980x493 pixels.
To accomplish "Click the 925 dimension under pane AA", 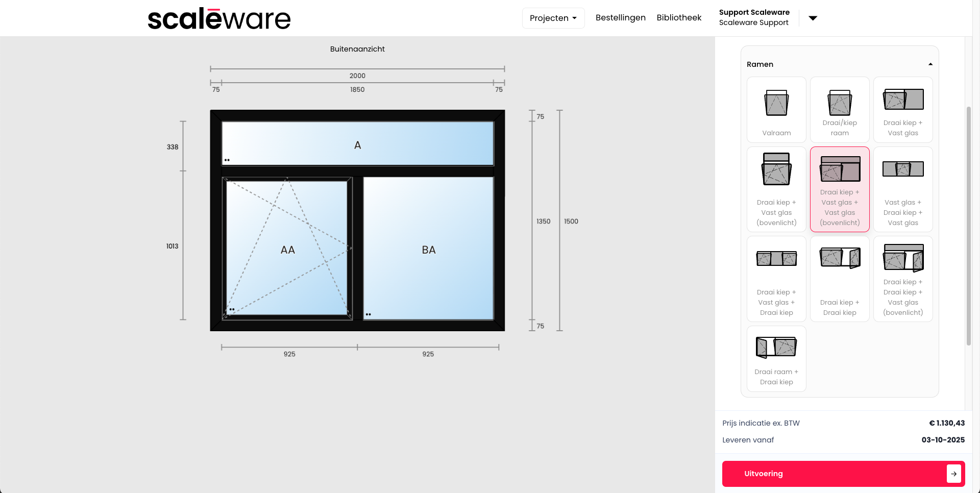I will (x=289, y=354).
